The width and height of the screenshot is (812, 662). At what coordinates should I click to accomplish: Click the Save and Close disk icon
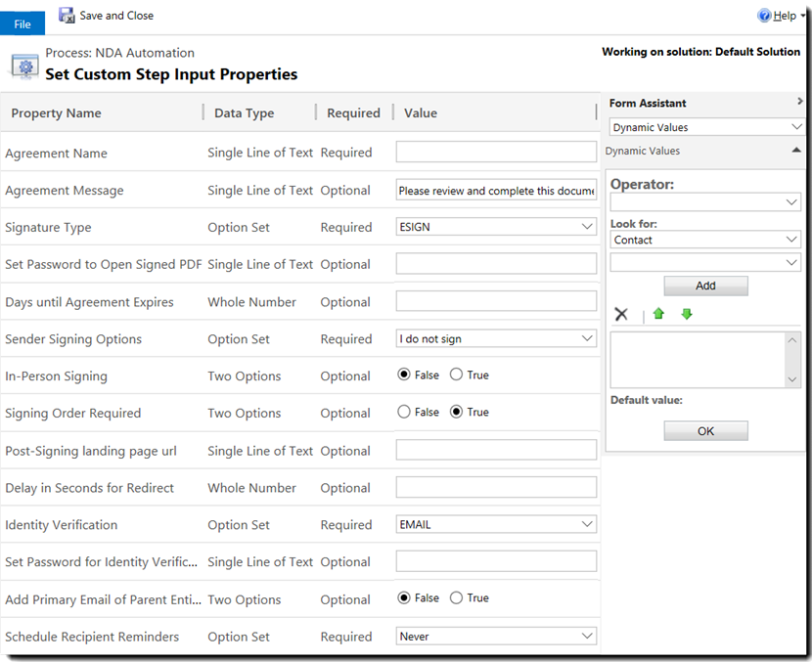tap(67, 16)
